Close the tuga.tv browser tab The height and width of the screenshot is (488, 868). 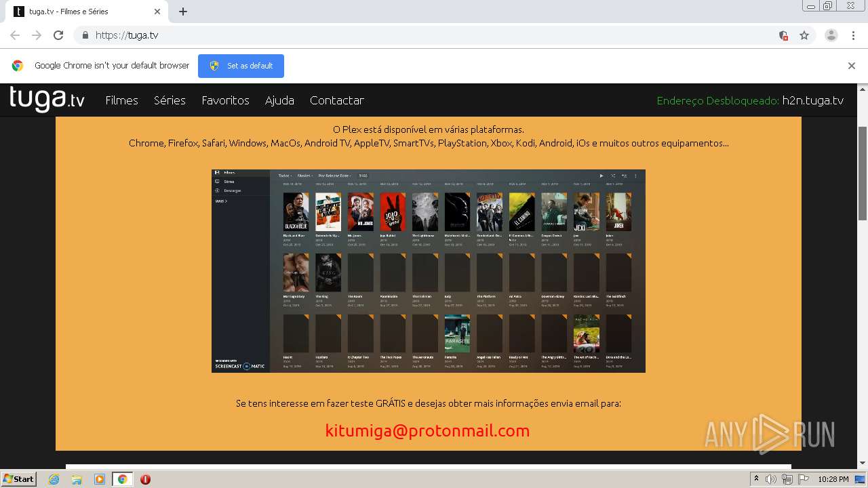pyautogui.click(x=157, y=12)
